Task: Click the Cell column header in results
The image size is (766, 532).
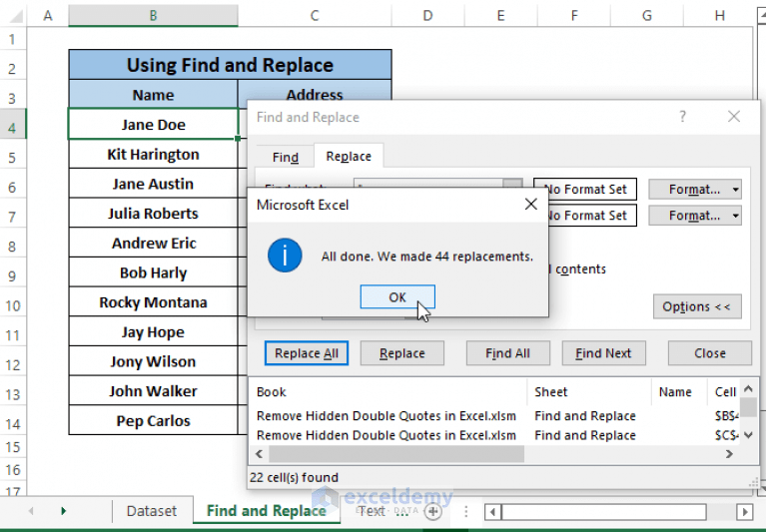Action: 724,392
